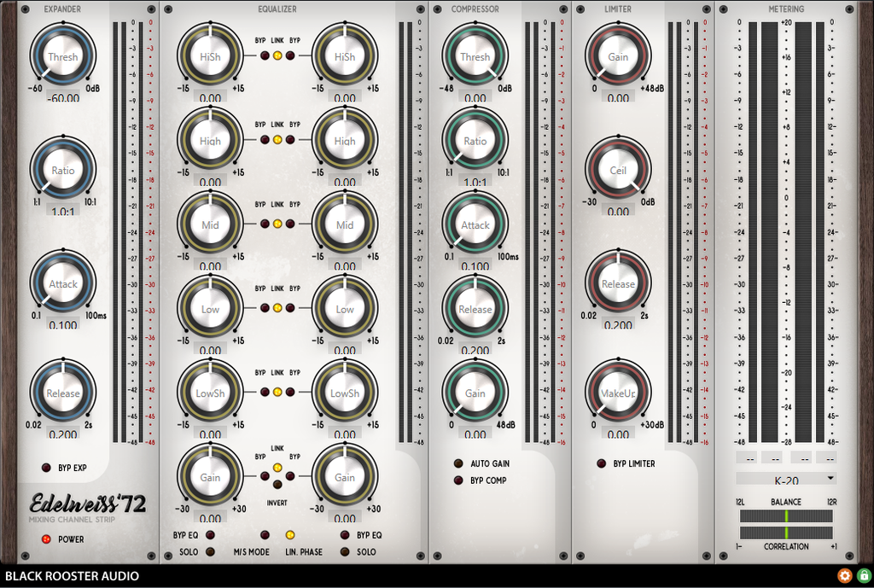The width and height of the screenshot is (874, 588).
Task: Open the K-20 metering scale dropdown
Action: pos(786,480)
